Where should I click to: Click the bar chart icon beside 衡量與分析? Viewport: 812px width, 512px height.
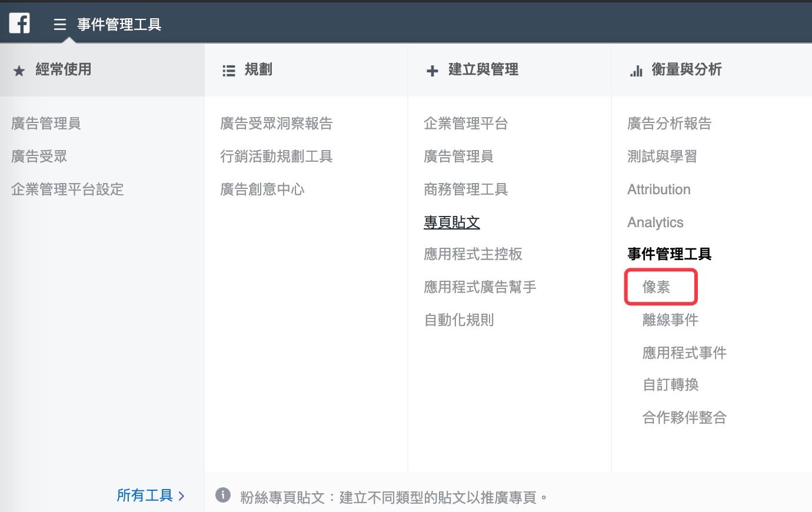636,71
